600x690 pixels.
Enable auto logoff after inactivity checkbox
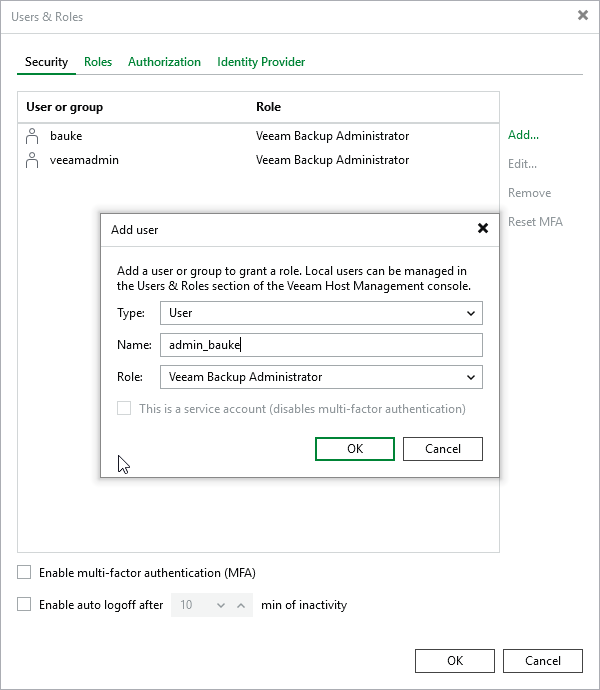coord(24,604)
